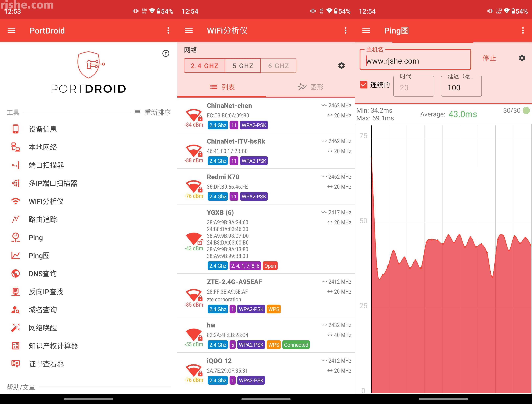
Task: Tap the WPS tag on ZTE-2.4G-A95EAF
Action: [274, 309]
